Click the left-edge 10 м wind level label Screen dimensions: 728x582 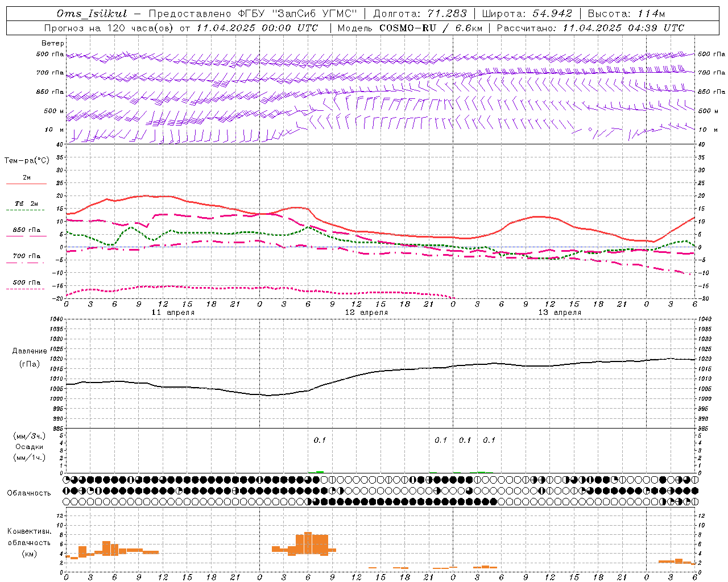(x=55, y=130)
